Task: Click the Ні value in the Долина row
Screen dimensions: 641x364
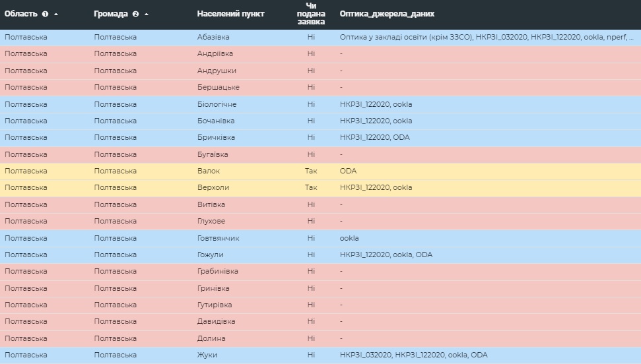Action: coord(311,338)
